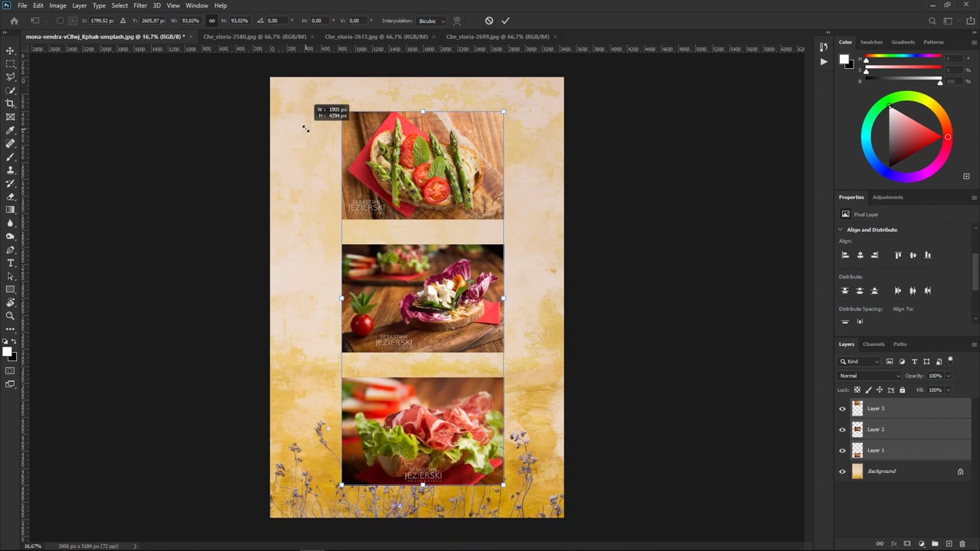The width and height of the screenshot is (980, 551).
Task: Select the Move tool
Action: [x=10, y=51]
